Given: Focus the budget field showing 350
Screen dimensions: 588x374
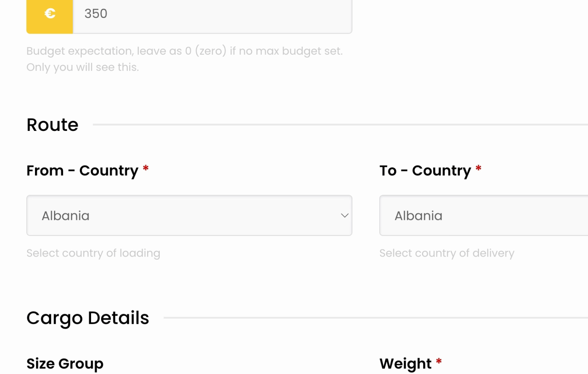Looking at the screenshot, I should 212,14.
